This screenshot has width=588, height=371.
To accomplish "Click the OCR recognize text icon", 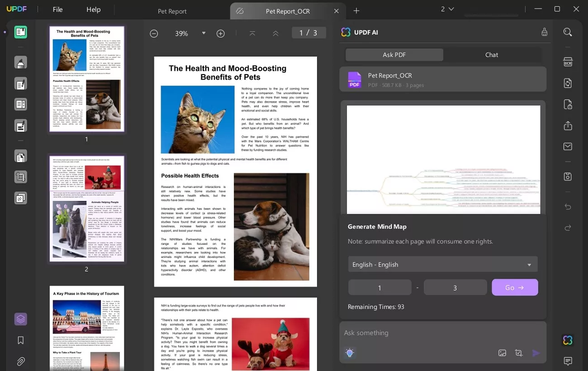I will [x=568, y=62].
